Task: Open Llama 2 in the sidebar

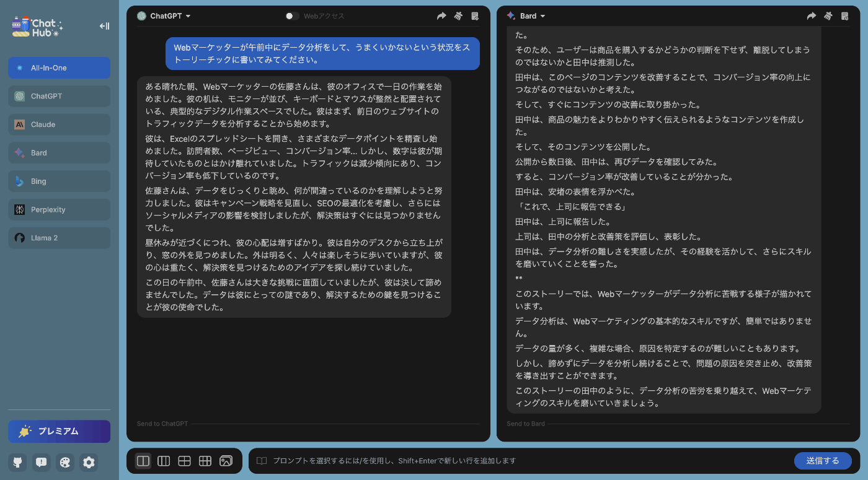Action: [59, 238]
